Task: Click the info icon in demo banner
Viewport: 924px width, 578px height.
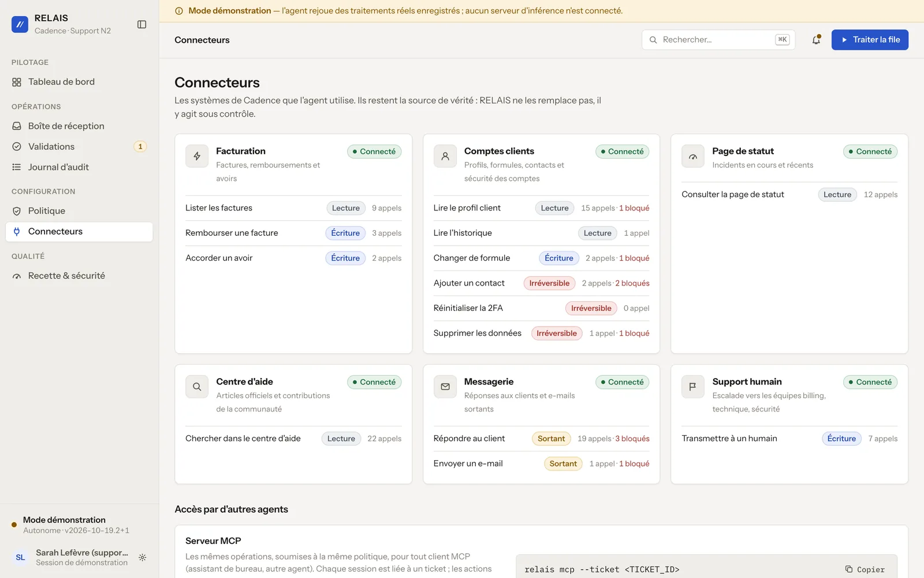Action: pos(179,11)
